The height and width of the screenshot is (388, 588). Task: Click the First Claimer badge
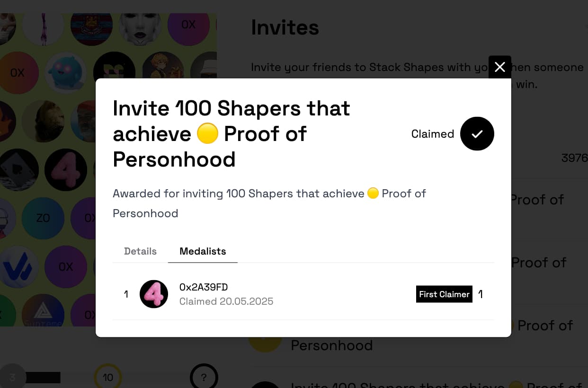(444, 294)
